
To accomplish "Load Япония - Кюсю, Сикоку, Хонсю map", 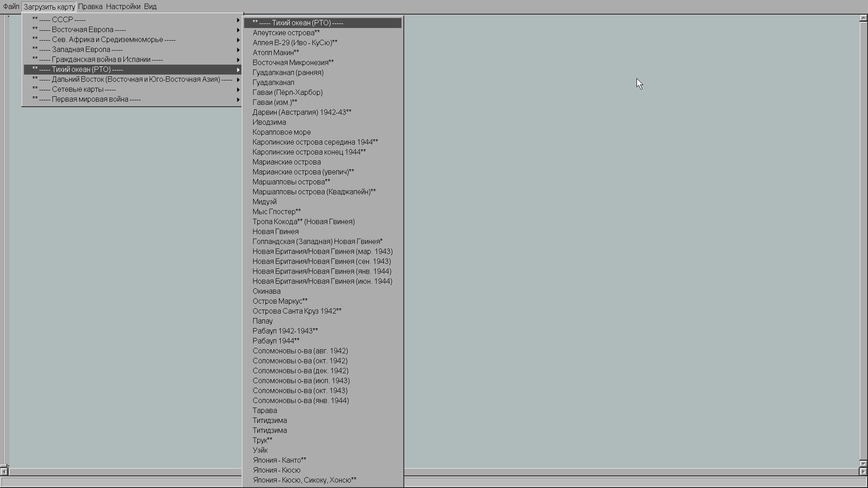I will 323,480.
